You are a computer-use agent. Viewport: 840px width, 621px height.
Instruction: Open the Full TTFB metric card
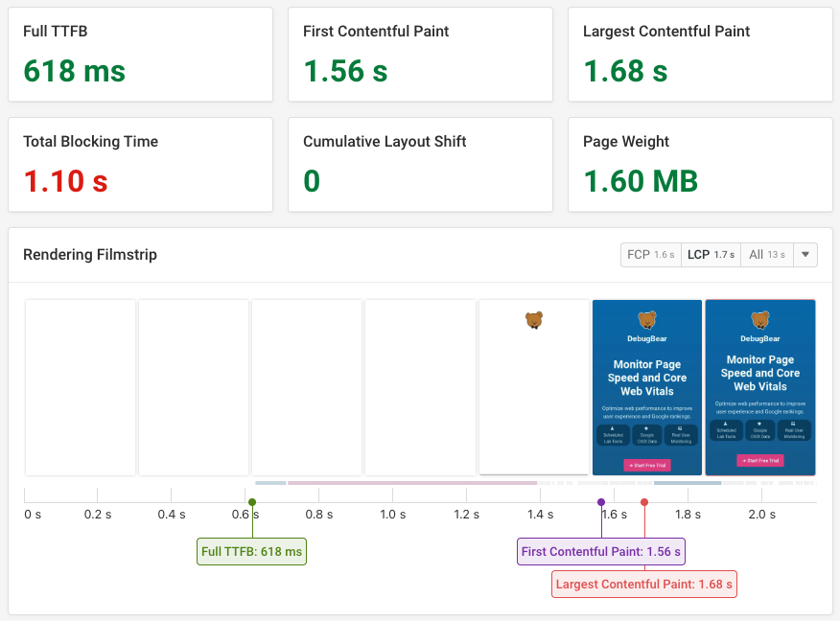click(140, 54)
